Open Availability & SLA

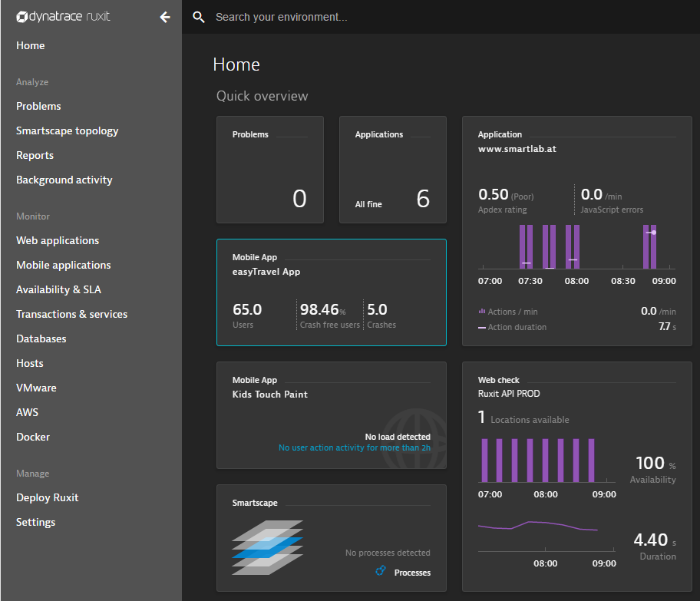59,289
